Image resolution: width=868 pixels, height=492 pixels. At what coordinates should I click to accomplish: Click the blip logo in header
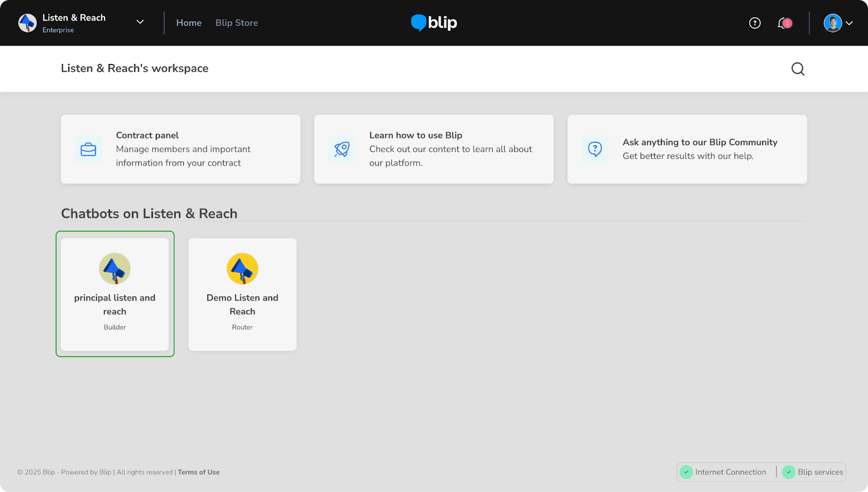point(434,22)
